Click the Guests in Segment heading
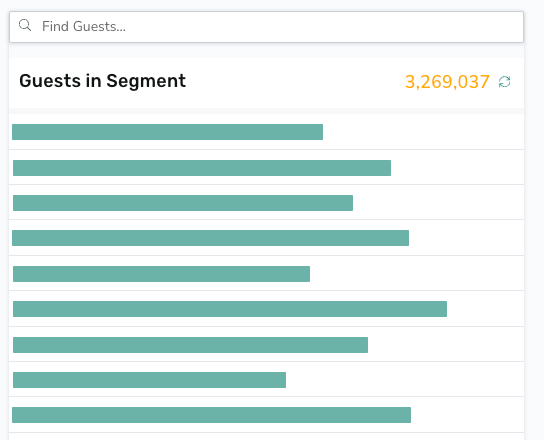 coord(102,81)
